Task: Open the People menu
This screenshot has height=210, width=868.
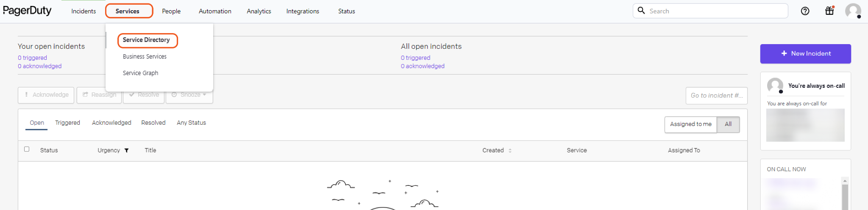Action: pyautogui.click(x=171, y=11)
